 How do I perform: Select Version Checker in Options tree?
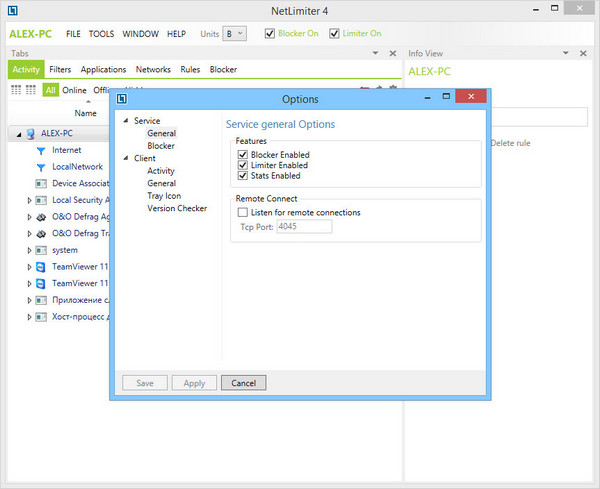click(176, 208)
